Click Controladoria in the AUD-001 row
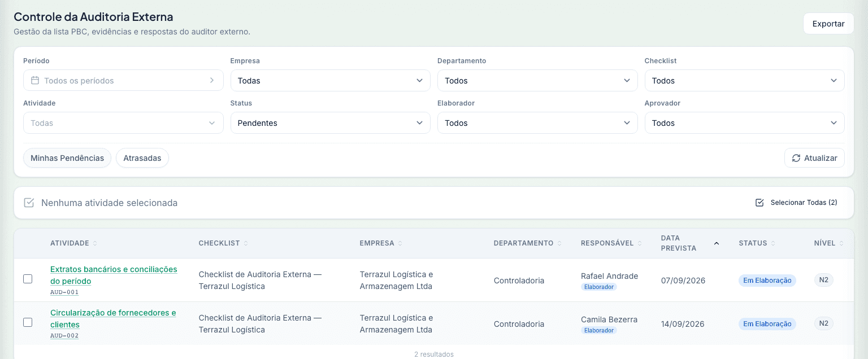Viewport: 868px width, 359px height. (x=519, y=281)
